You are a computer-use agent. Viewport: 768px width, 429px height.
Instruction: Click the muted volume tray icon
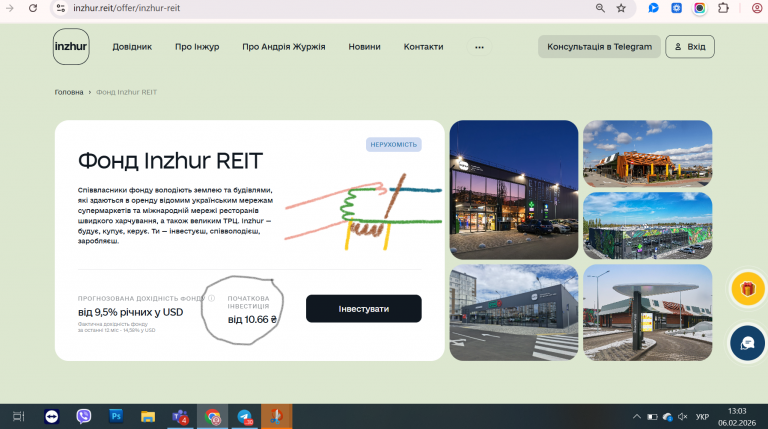pyautogui.click(x=682, y=417)
